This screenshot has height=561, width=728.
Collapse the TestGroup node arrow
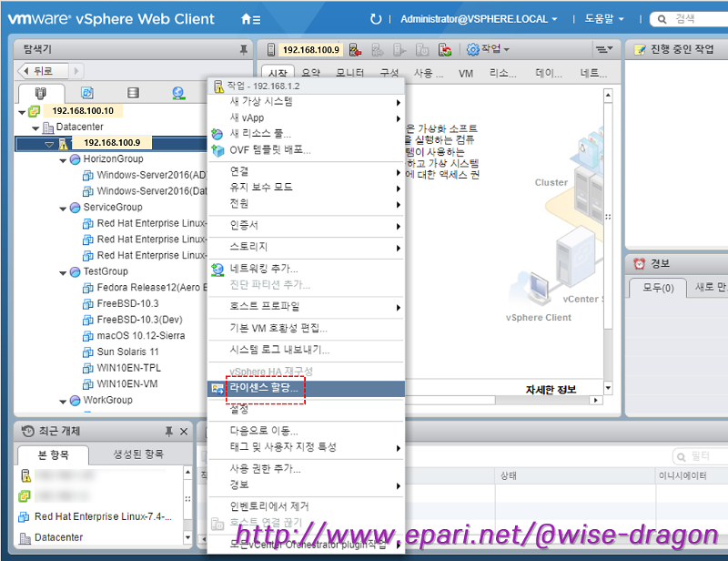coord(63,273)
